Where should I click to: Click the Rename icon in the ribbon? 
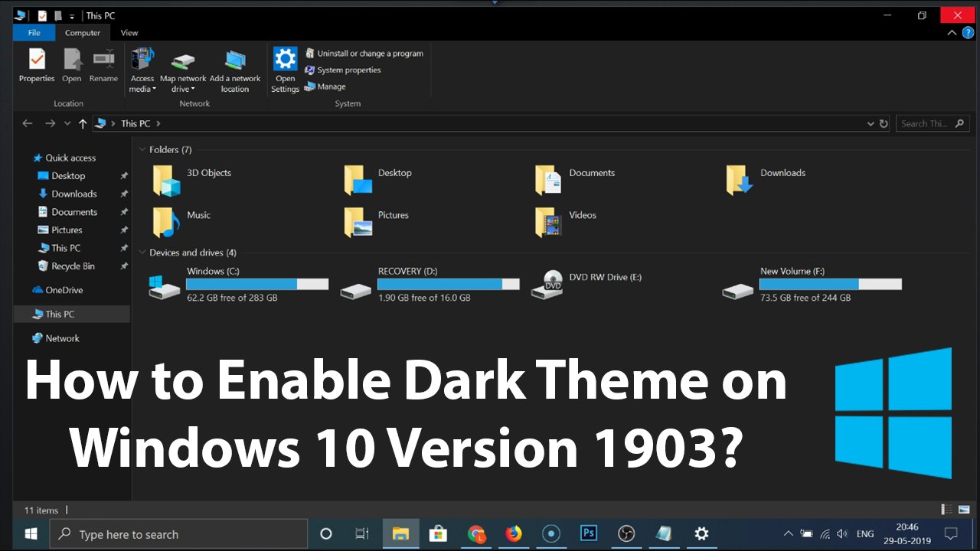coord(103,58)
